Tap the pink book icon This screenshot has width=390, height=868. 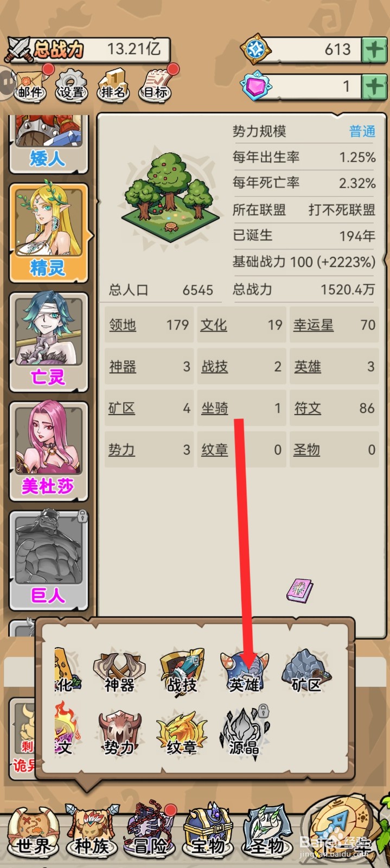tap(300, 590)
